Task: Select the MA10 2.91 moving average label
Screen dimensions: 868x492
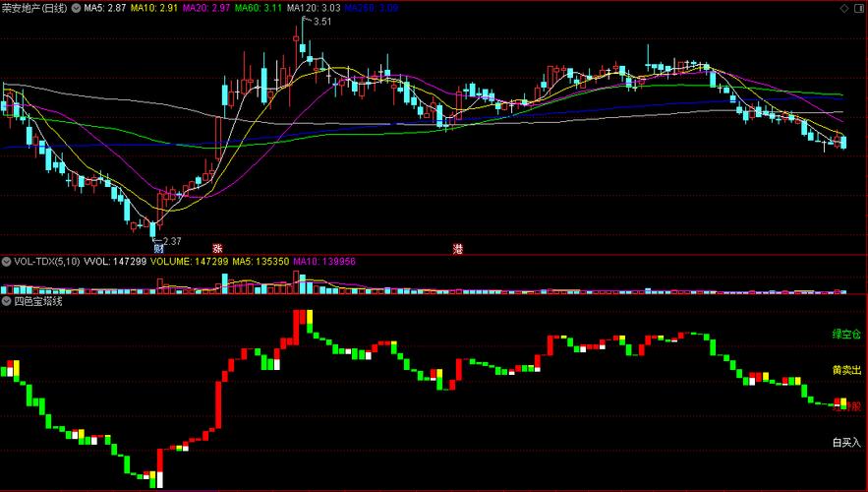Action: coord(153,7)
